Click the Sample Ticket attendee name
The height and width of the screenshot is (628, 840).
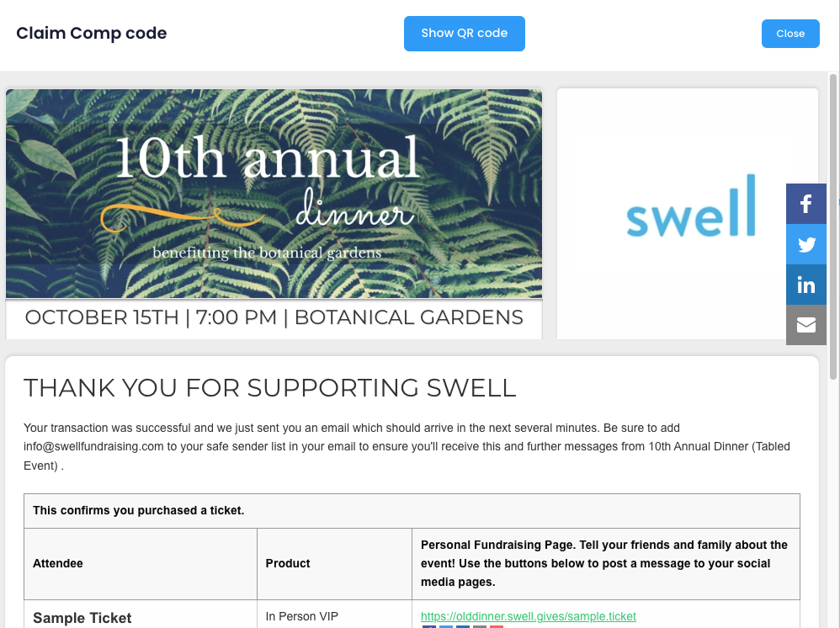(x=82, y=618)
